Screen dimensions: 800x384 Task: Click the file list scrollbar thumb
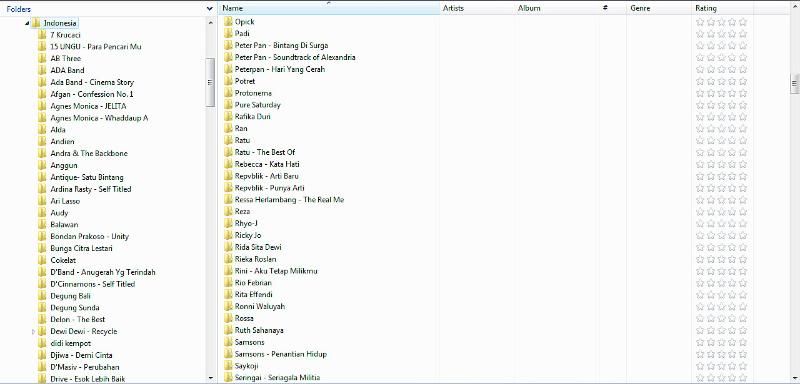[794, 84]
